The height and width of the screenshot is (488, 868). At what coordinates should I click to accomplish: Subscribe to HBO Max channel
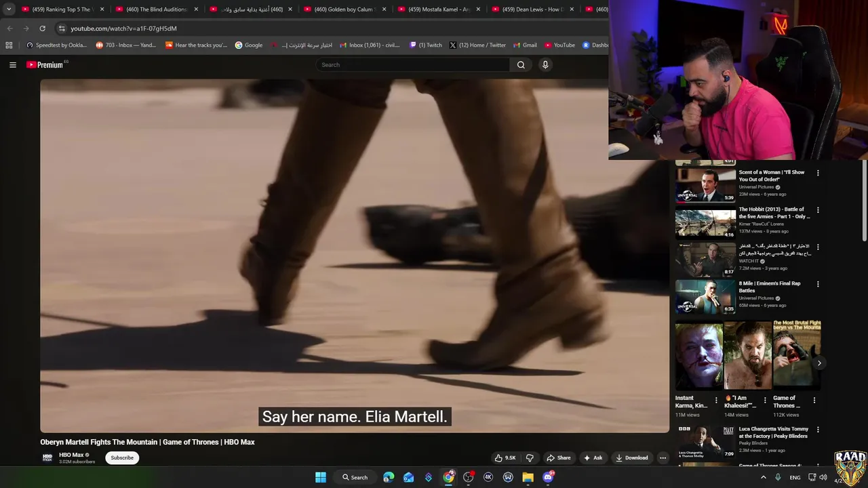[122, 457]
